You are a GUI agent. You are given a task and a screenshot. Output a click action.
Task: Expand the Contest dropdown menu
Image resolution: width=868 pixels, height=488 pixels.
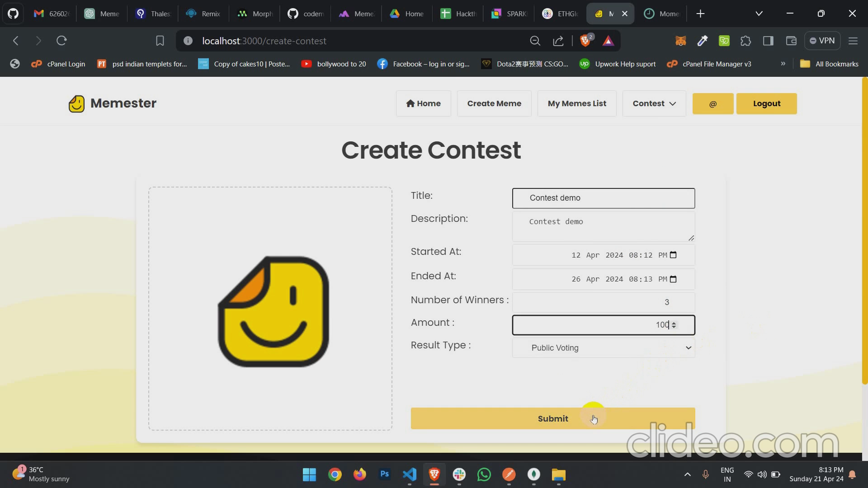(654, 103)
